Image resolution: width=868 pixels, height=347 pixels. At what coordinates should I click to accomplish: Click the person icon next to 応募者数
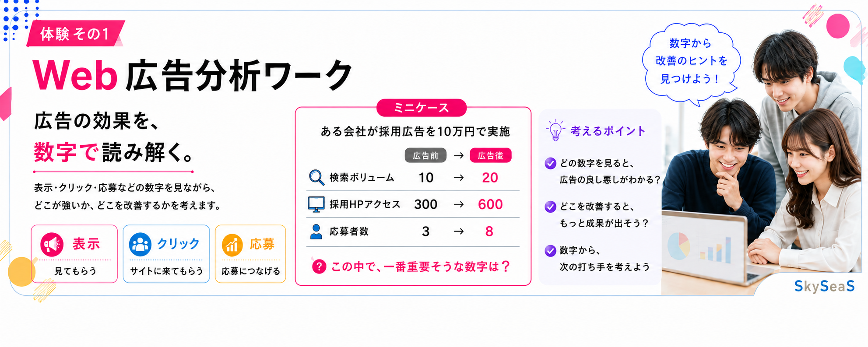[x=316, y=231]
